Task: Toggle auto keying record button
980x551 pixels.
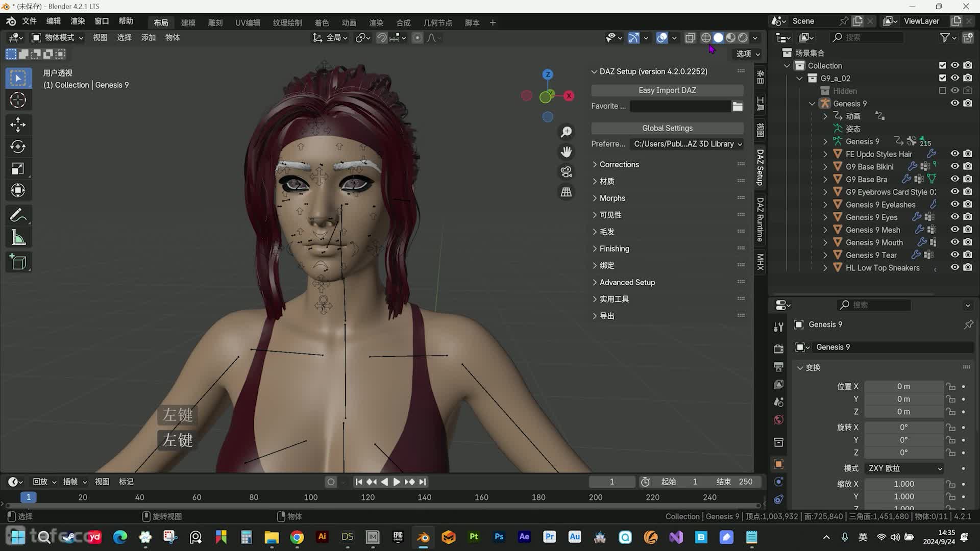Action: coord(331,482)
